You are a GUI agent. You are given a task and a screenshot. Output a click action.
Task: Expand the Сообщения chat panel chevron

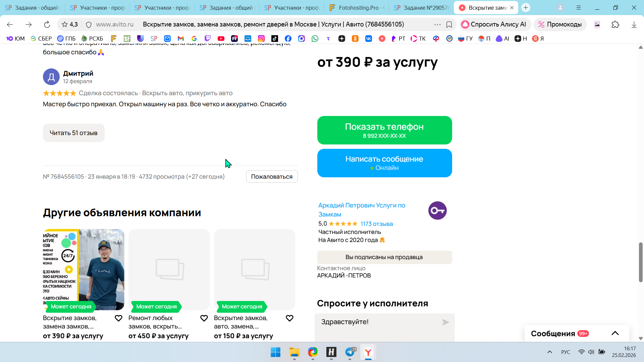615,334
